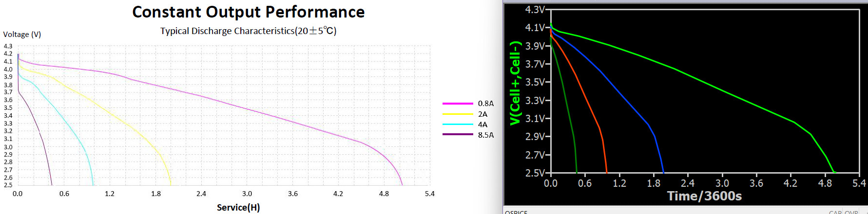This screenshot has height=214, width=868.
Task: Click the 2.5V tick on black plot axis
Action: point(535,173)
